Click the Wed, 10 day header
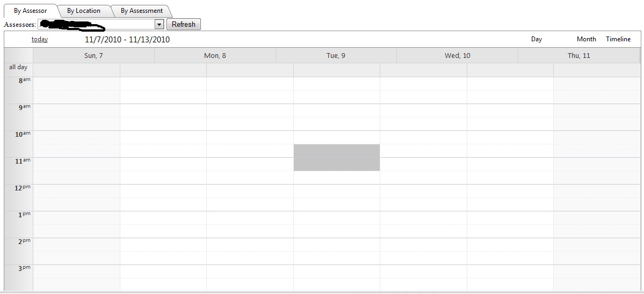Viewport: 644px width, 294px height. click(457, 56)
